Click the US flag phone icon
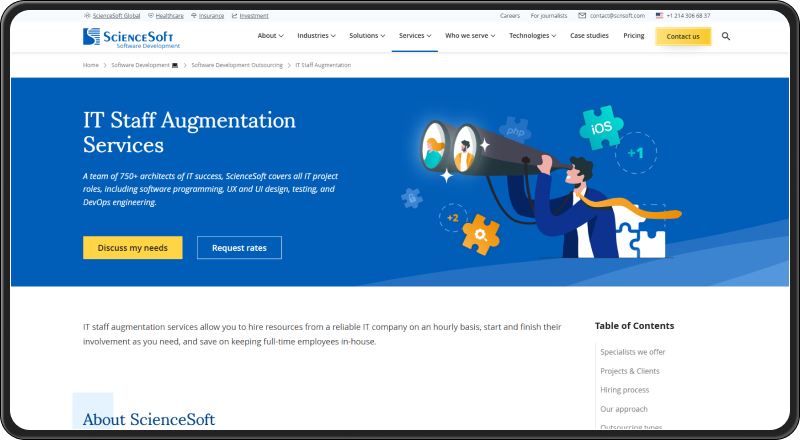800x440 pixels. coord(659,16)
